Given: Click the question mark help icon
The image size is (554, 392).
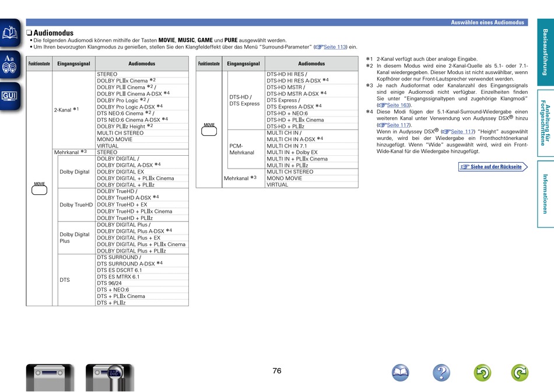Looking at the screenshot, I should 441,373.
